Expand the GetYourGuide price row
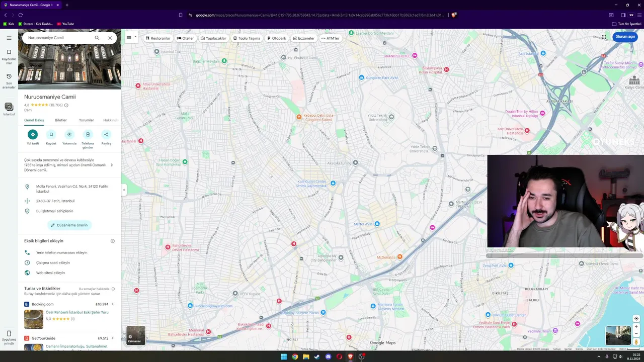 (69, 338)
